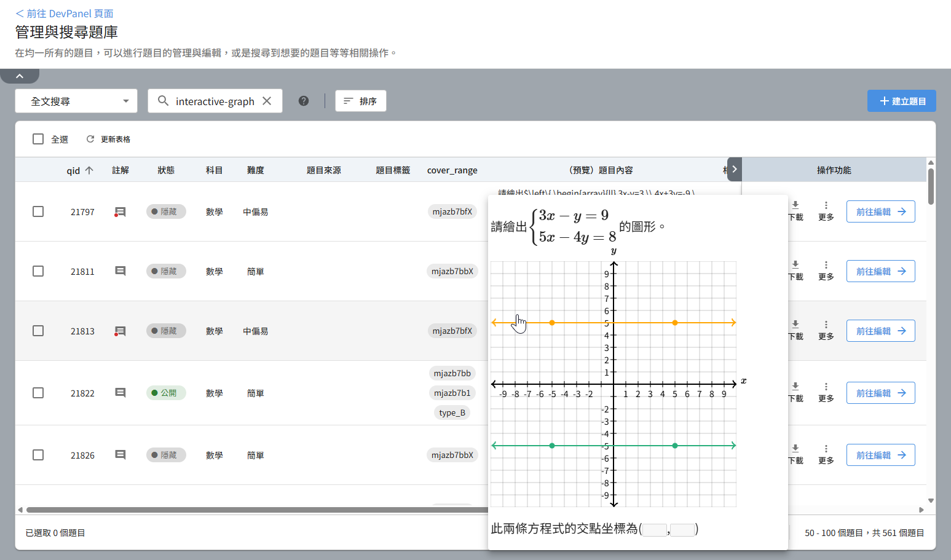951x560 pixels.
Task: Click the 難度 column header
Action: tap(255, 170)
